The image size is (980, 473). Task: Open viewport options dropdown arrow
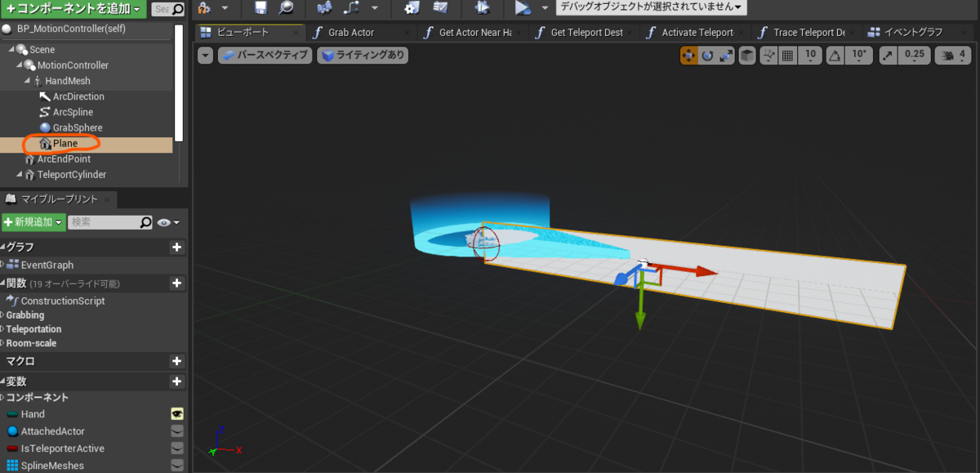tap(206, 56)
